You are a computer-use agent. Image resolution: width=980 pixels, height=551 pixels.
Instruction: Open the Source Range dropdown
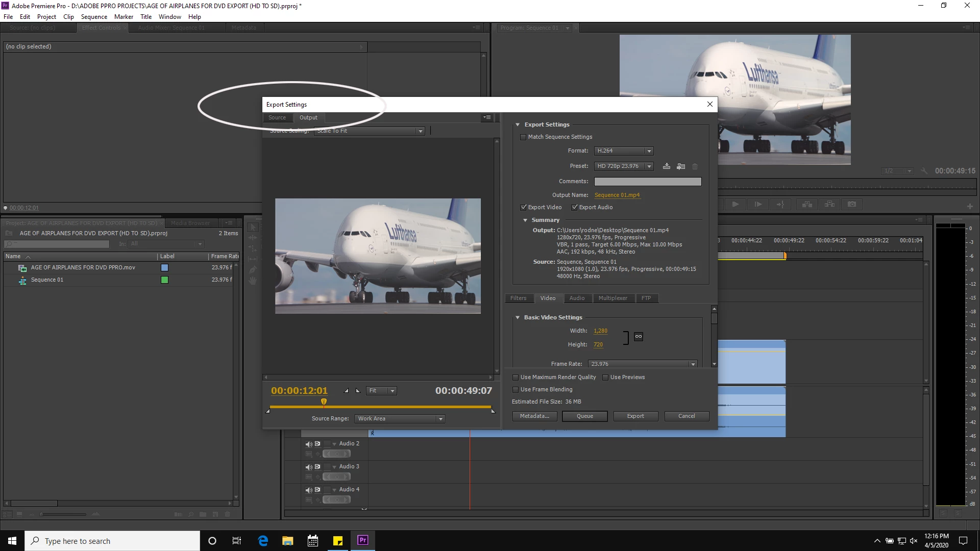(400, 419)
